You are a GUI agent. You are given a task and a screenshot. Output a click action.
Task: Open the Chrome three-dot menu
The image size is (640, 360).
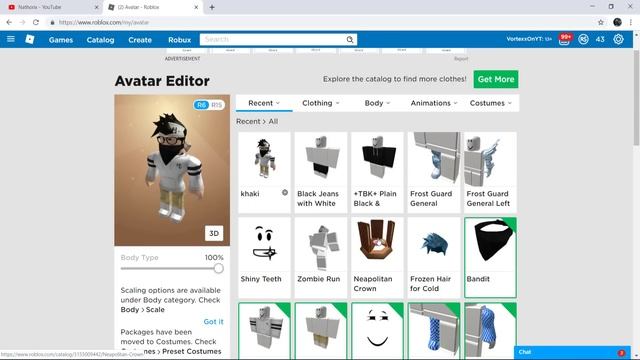pyautogui.click(x=631, y=22)
